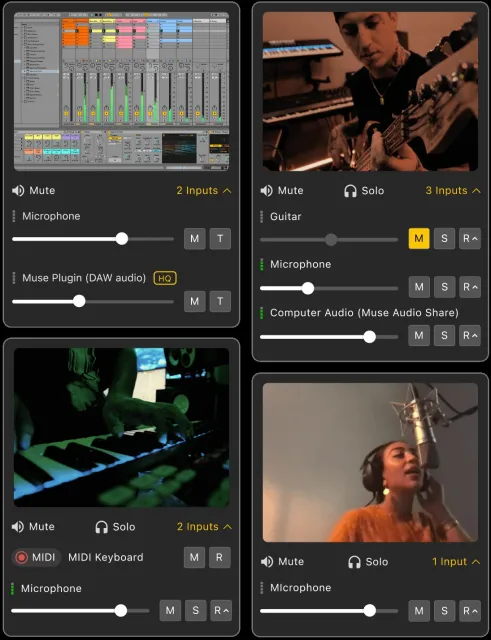This screenshot has height=640, width=491.
Task: Collapse the 3 Inputs list
Action: pyautogui.click(x=453, y=191)
